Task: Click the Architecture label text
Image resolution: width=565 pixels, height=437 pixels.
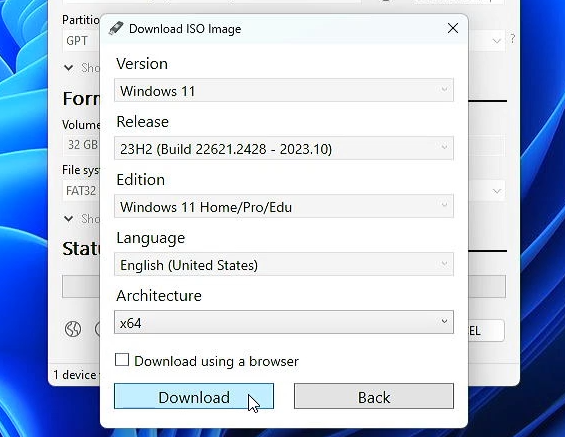Action: (x=159, y=296)
